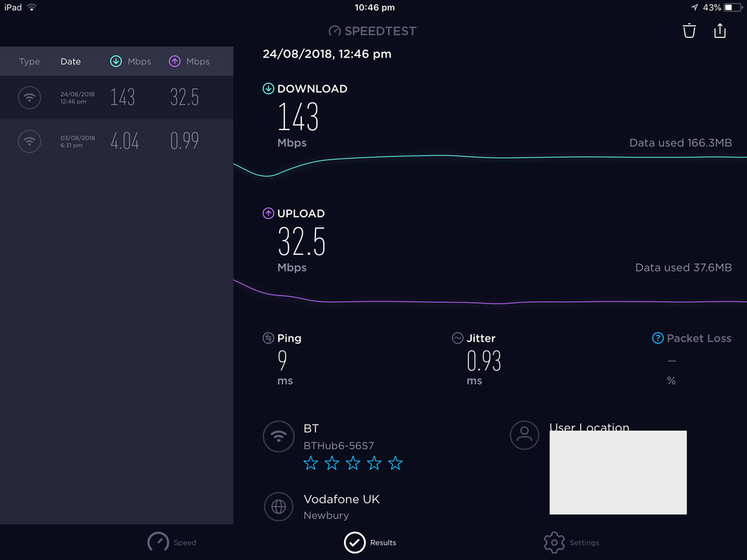Sort results by Type column

tap(30, 61)
